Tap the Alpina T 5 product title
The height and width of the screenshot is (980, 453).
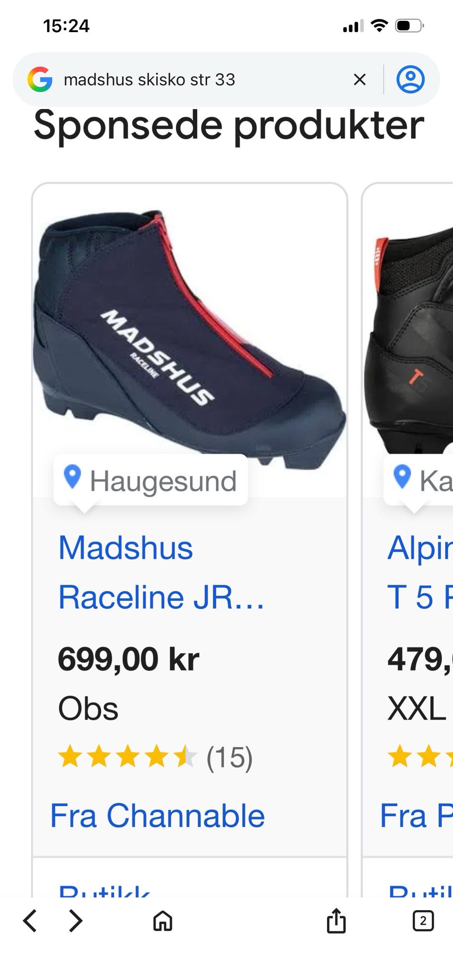[x=420, y=572]
